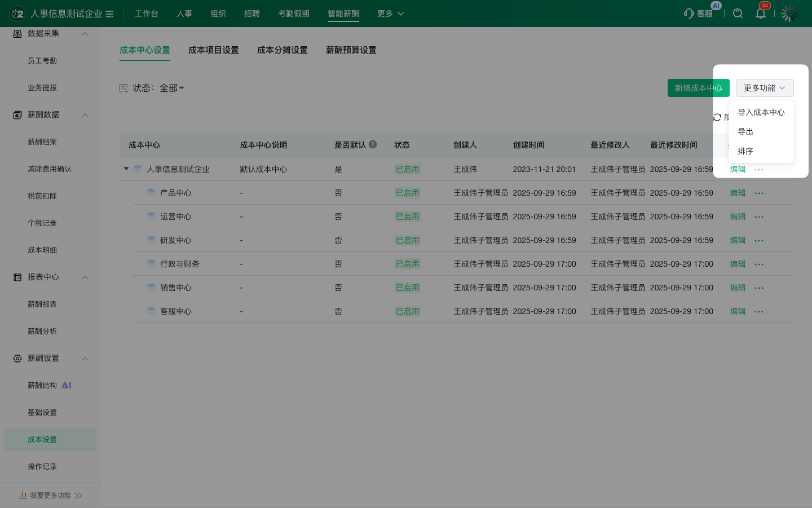Click 编辑 link for 销售中心
This screenshot has height=508, width=812.
coord(738,288)
